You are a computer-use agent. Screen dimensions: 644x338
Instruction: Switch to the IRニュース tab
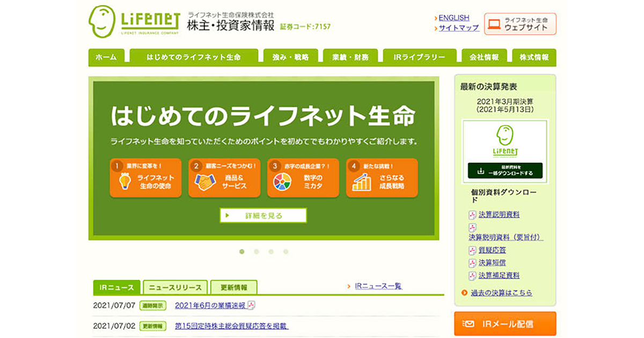pos(116,288)
